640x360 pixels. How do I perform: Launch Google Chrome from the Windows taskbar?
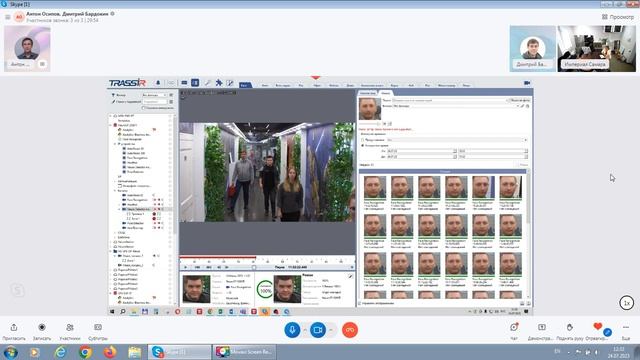pos(85,352)
